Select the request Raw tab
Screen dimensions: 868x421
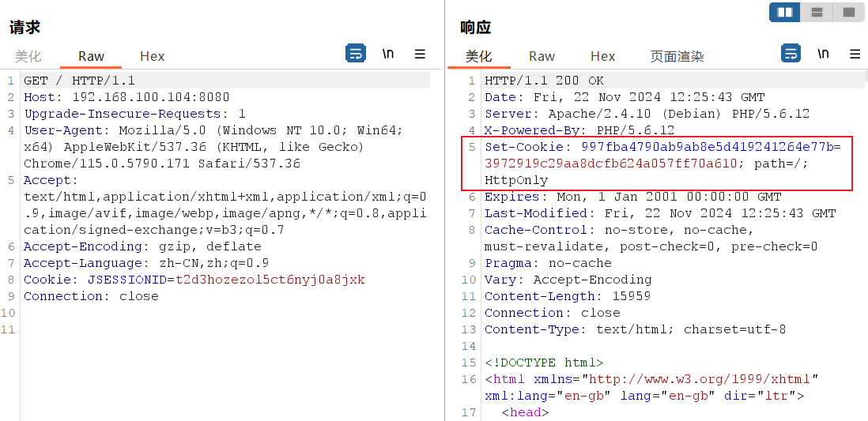click(x=91, y=56)
